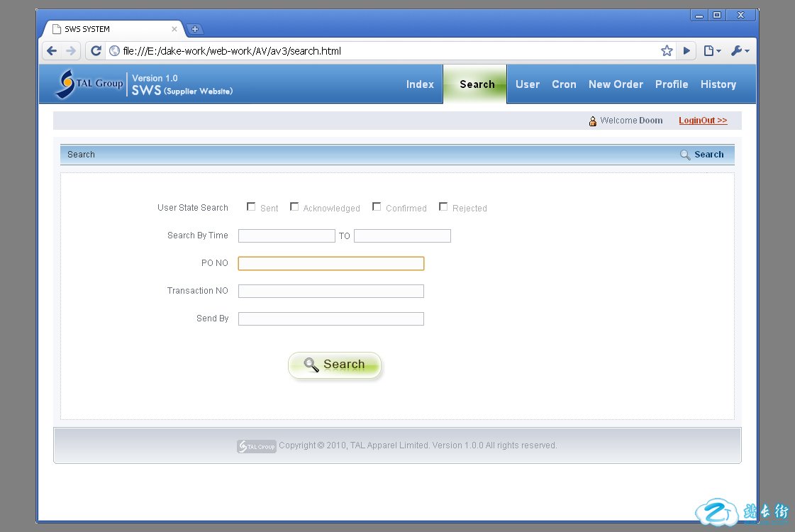Bookmark this page with the star icon
The height and width of the screenshot is (532, 795).
click(x=667, y=51)
